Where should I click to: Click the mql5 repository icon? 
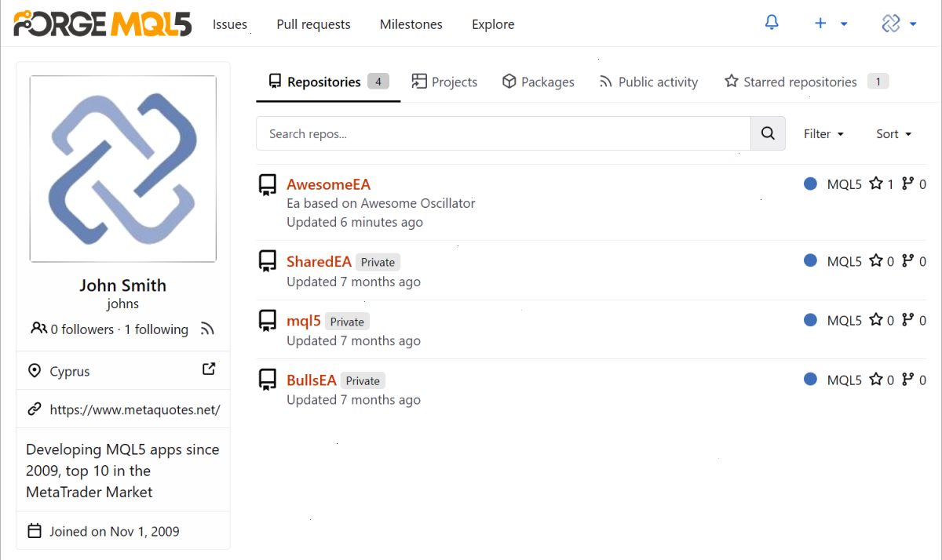pyautogui.click(x=268, y=321)
